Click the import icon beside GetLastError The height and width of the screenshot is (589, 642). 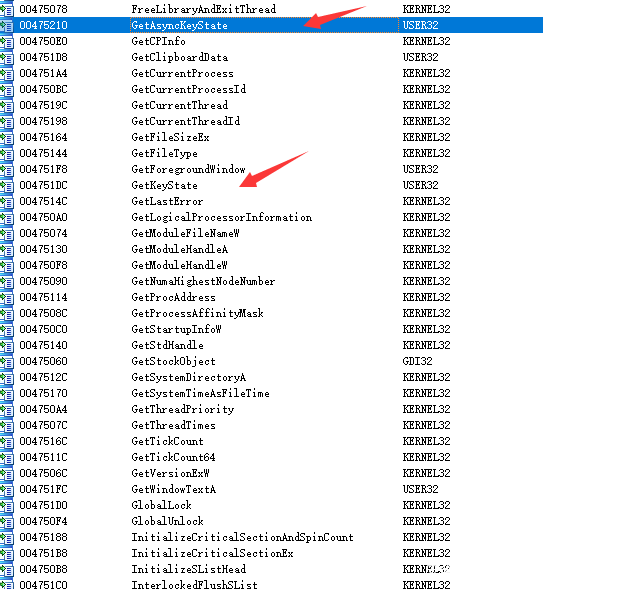[x=7, y=202]
